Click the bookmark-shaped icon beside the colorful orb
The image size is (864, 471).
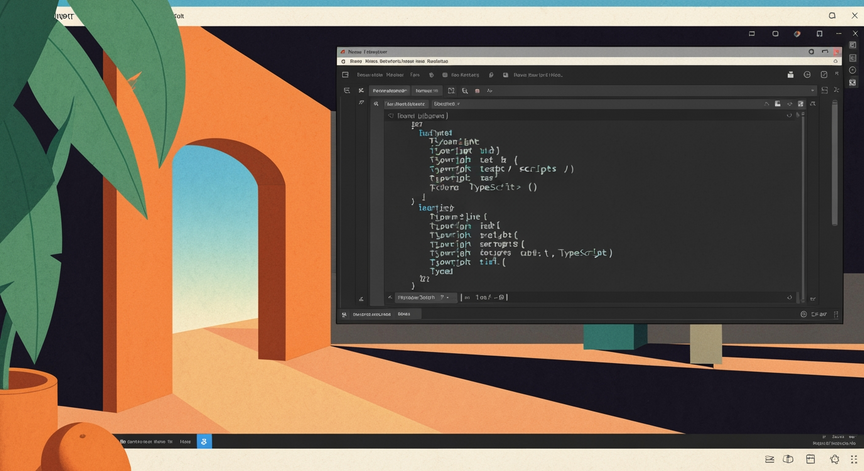coord(819,34)
